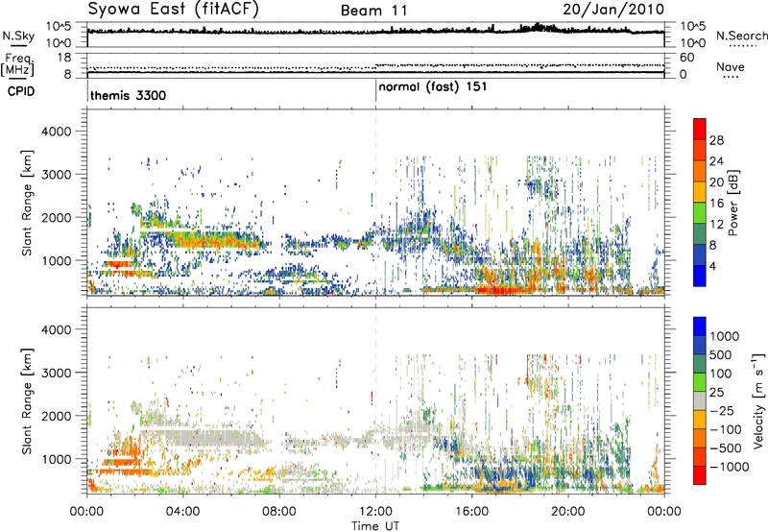Click the dashed 12:00 marker in the power panel
The height and width of the screenshot is (532, 768).
click(x=375, y=203)
